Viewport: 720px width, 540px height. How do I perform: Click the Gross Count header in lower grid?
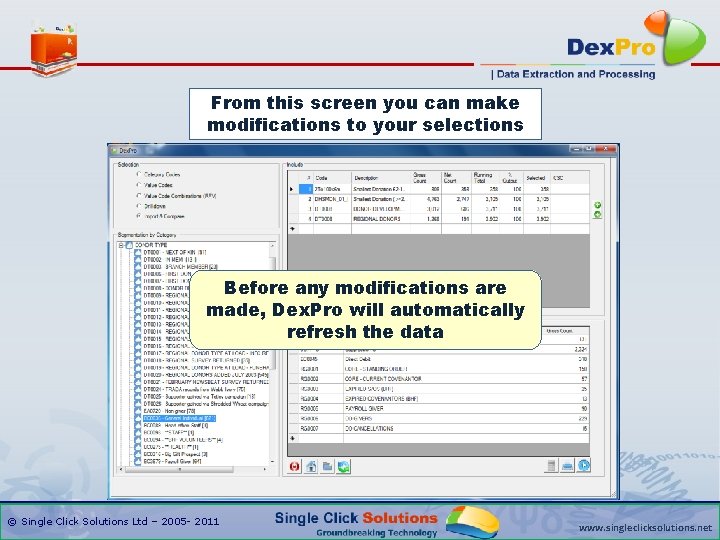pyautogui.click(x=560, y=331)
